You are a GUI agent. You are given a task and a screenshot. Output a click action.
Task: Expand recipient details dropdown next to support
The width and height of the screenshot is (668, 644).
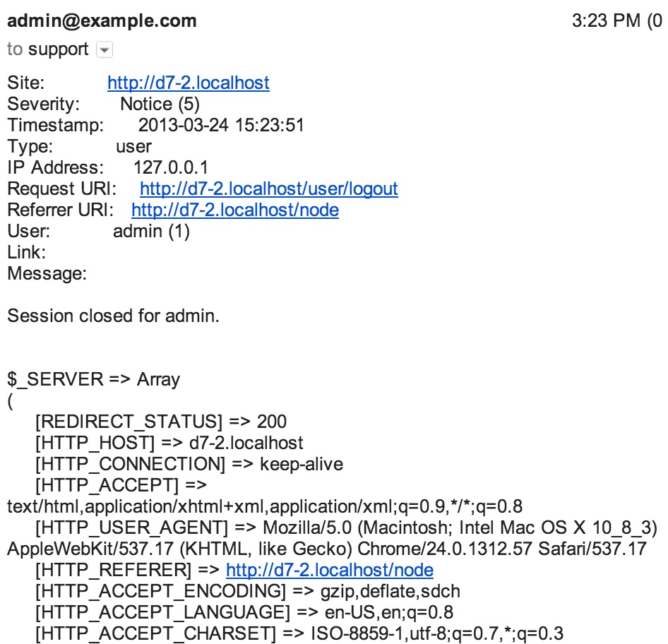point(105,50)
